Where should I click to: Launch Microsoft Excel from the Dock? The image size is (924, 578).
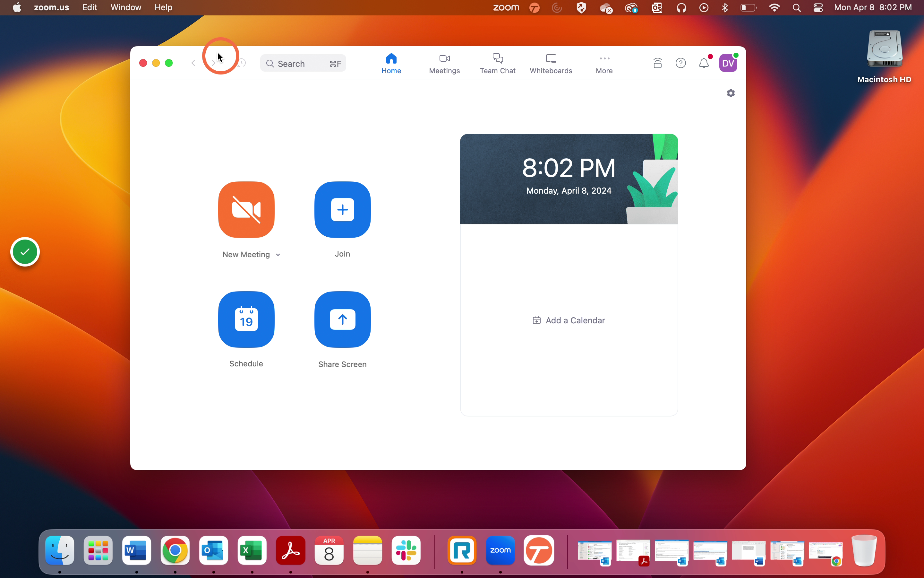[252, 550]
